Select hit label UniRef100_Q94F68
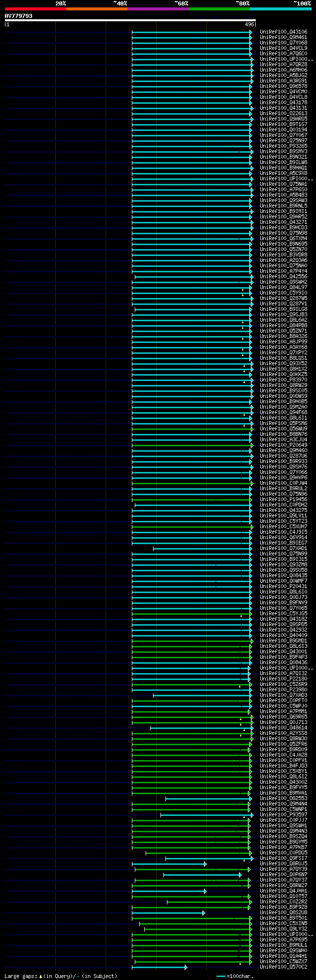Screen dimensions: 316x980 click(x=283, y=413)
